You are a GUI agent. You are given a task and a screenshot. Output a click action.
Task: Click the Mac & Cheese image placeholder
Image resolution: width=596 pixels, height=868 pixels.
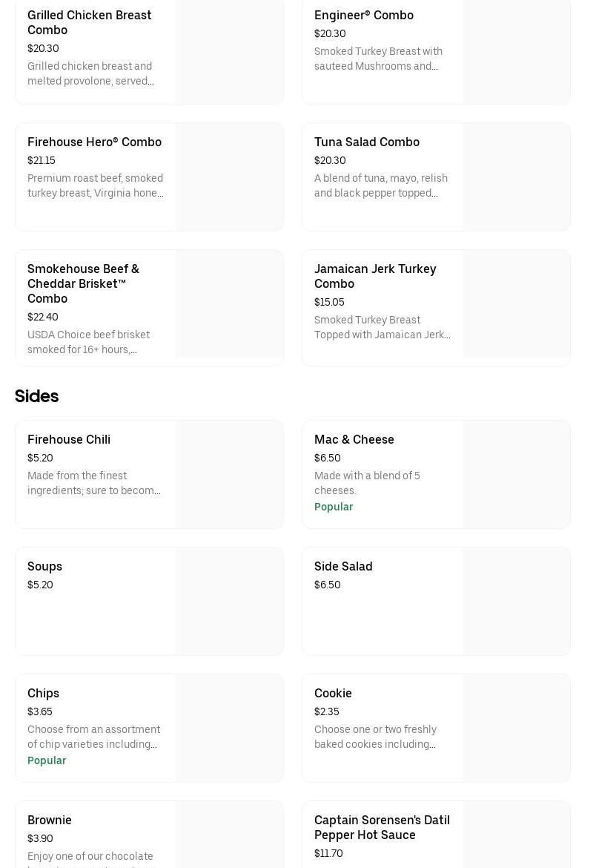516,475
